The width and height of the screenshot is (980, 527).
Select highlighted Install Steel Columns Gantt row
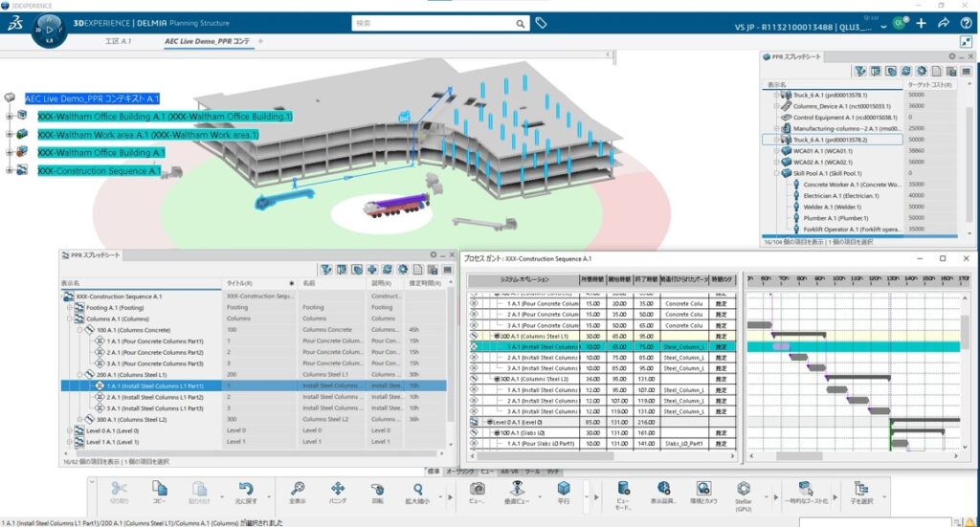[x=602, y=346]
